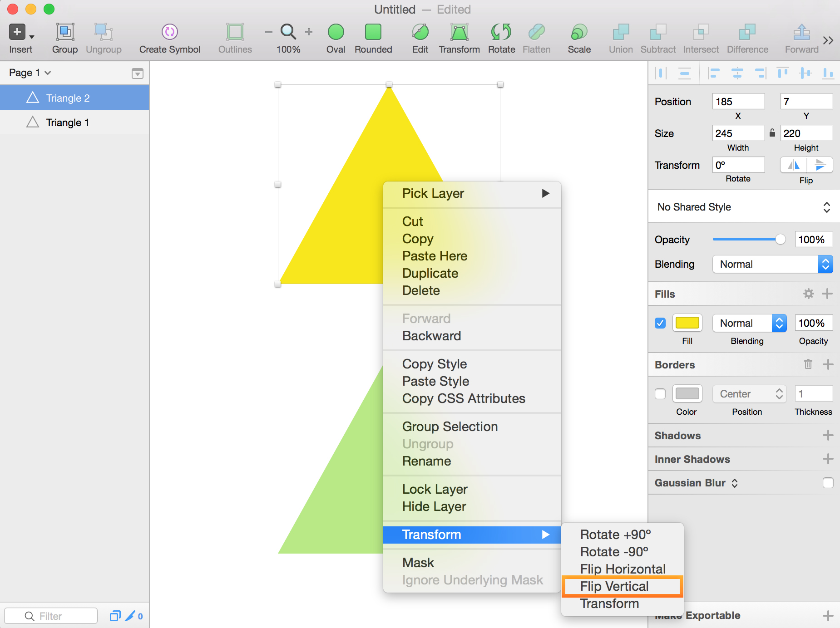Select the Triangle 2 layer
Image resolution: width=840 pixels, height=628 pixels.
(x=74, y=98)
